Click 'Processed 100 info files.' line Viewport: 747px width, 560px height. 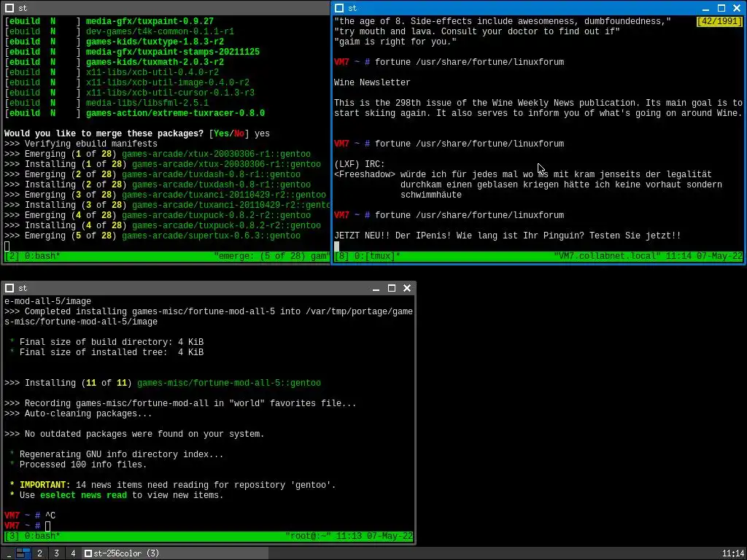tap(83, 464)
